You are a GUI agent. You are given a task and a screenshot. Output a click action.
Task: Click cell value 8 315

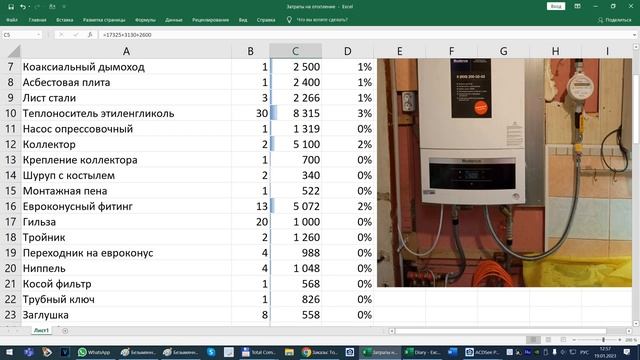point(296,113)
